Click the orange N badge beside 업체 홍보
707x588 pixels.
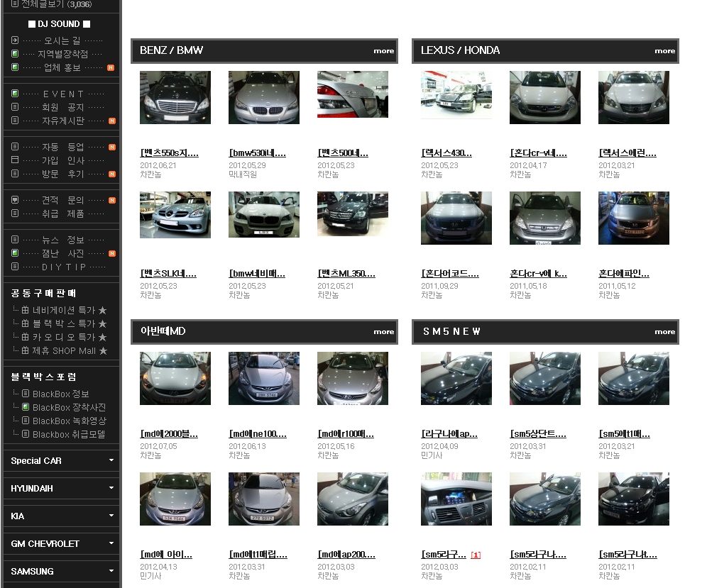(x=111, y=67)
